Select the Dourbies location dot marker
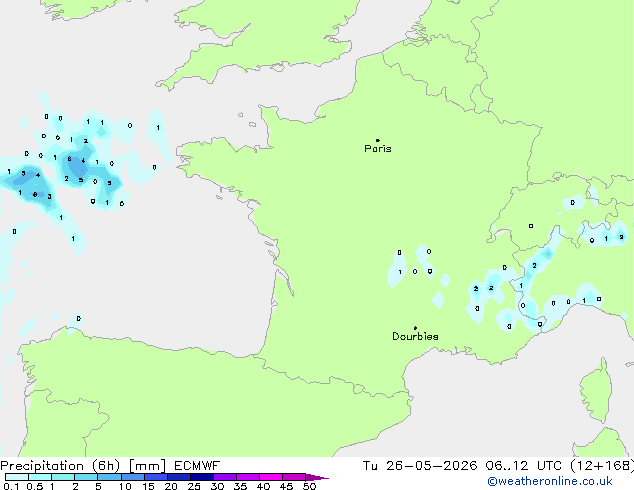The image size is (634, 490). click(415, 328)
